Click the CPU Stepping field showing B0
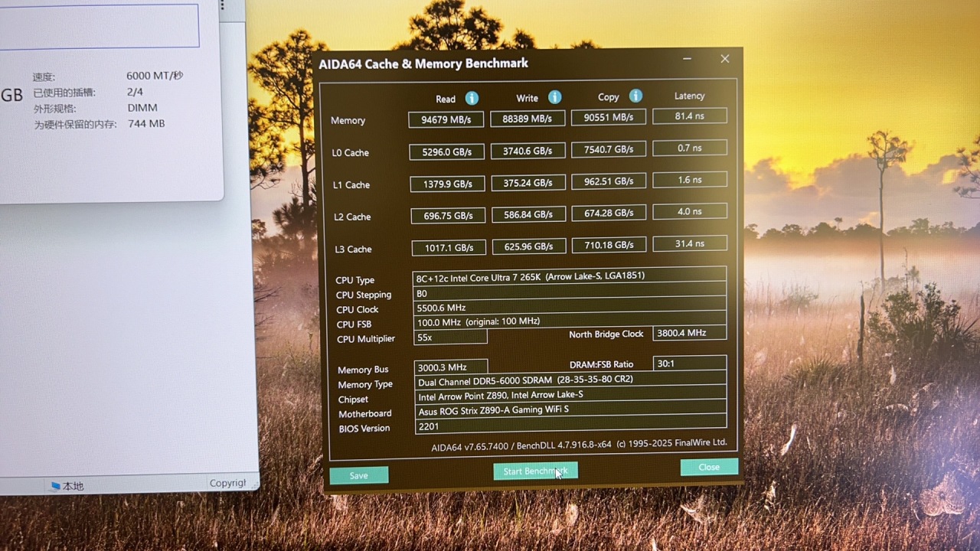980x551 pixels. click(x=570, y=292)
